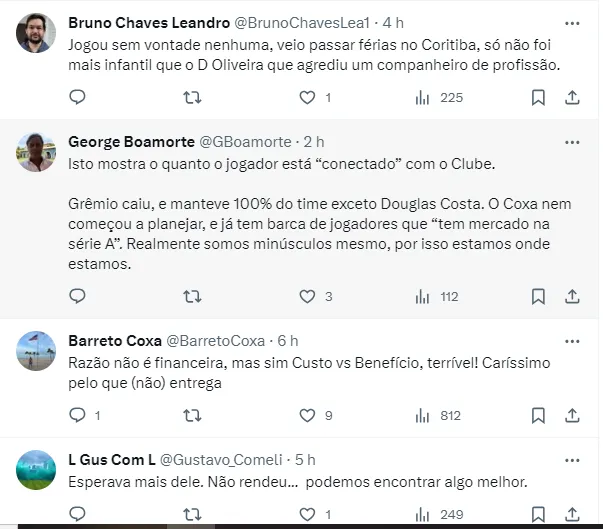Screen dimensions: 603x529
Task: Bookmark Bruno Chaves Leandro's tweet
Action: click(538, 97)
